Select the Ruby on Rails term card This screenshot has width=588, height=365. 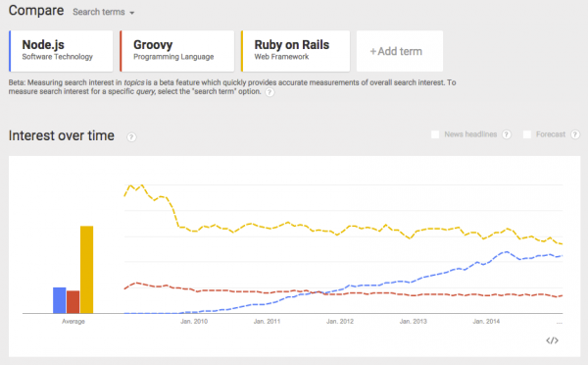pyautogui.click(x=296, y=51)
